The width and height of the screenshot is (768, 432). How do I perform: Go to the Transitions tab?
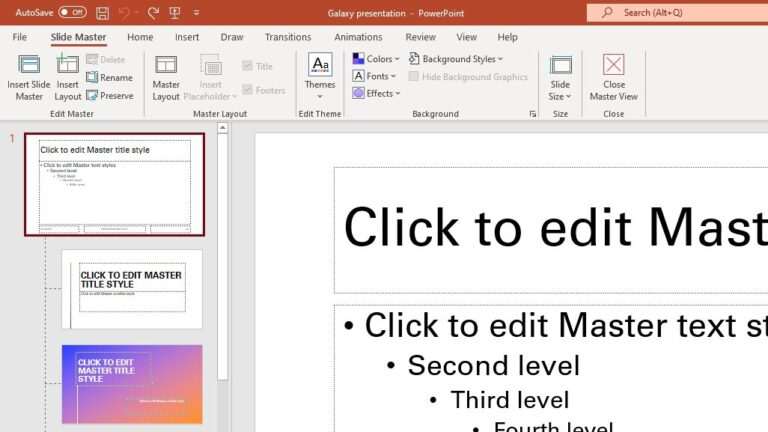[288, 37]
